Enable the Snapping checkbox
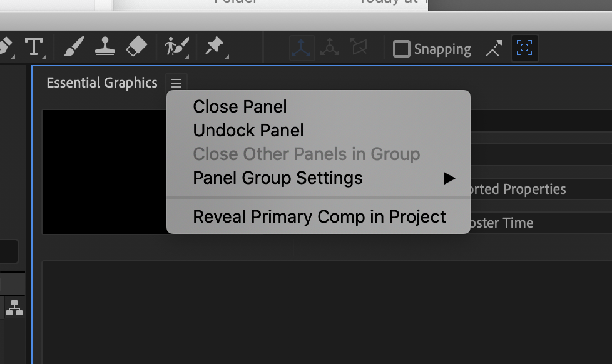The height and width of the screenshot is (364, 612). pos(400,48)
